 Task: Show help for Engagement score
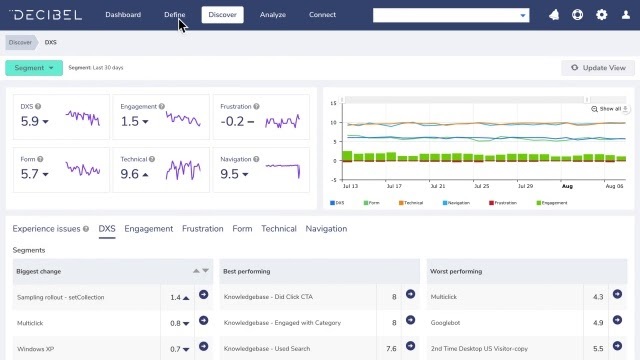(162, 107)
